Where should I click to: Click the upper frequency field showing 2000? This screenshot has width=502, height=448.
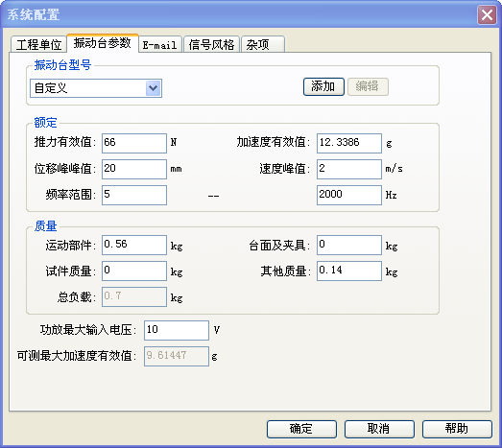[x=349, y=195]
